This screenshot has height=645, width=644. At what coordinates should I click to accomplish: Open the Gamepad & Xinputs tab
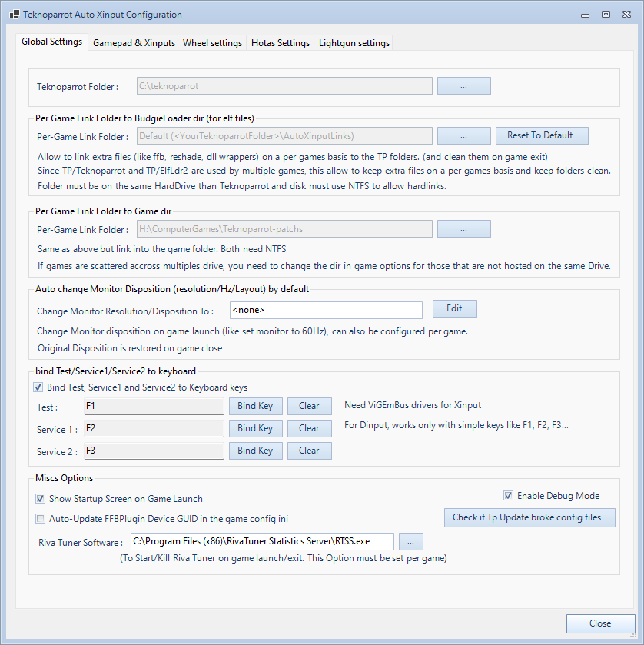pos(134,43)
